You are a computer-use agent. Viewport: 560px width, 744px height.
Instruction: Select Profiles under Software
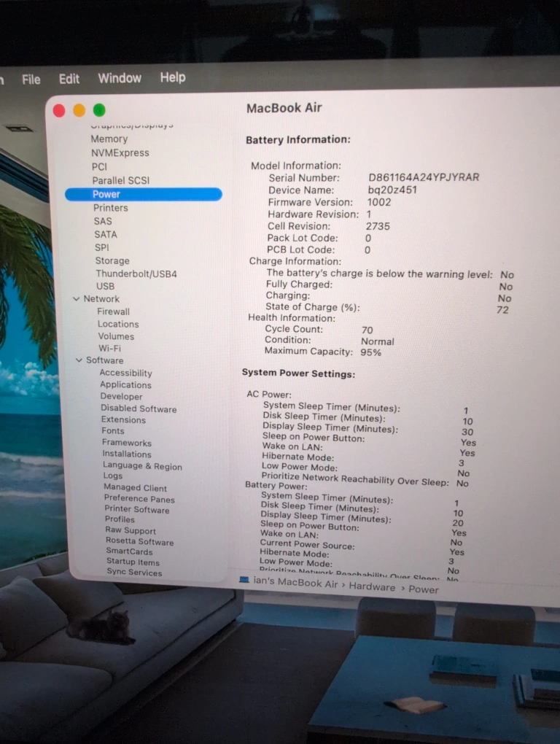(120, 519)
